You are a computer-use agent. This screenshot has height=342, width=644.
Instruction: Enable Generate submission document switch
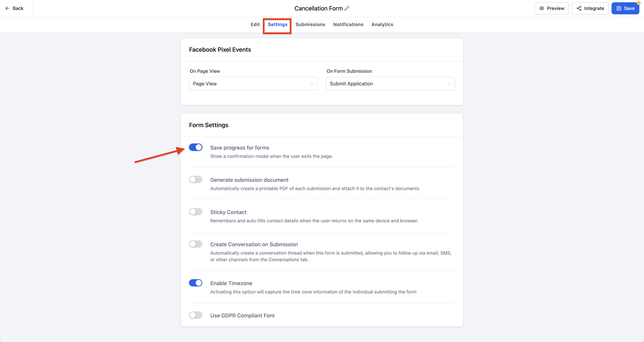point(195,179)
